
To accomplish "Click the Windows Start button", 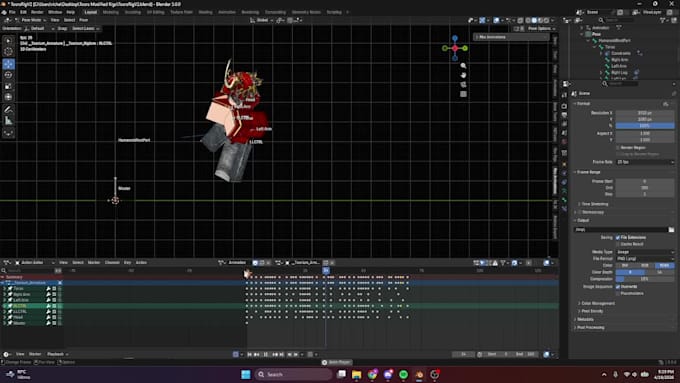I will coord(245,374).
